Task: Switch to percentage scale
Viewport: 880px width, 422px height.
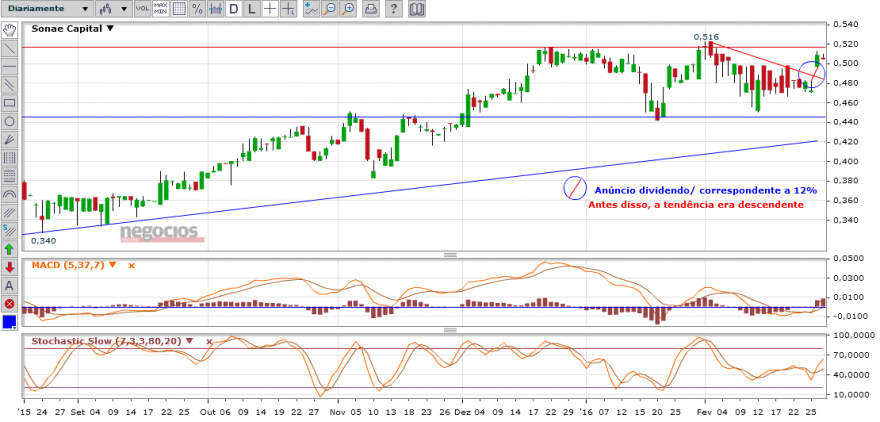Action: click(197, 8)
